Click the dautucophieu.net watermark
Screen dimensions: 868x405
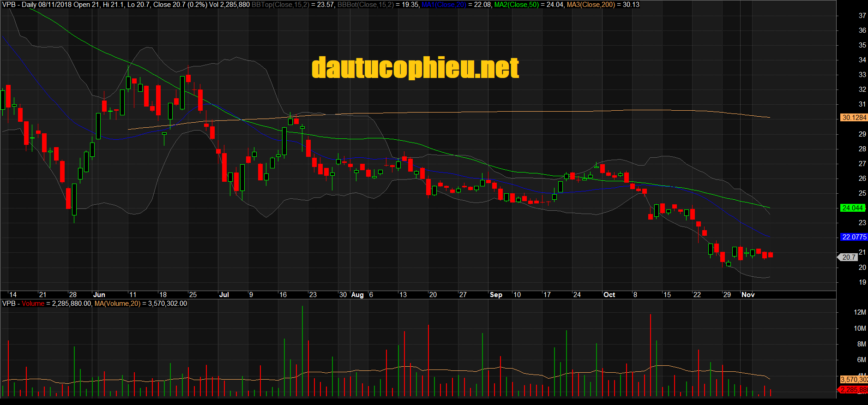(x=416, y=68)
